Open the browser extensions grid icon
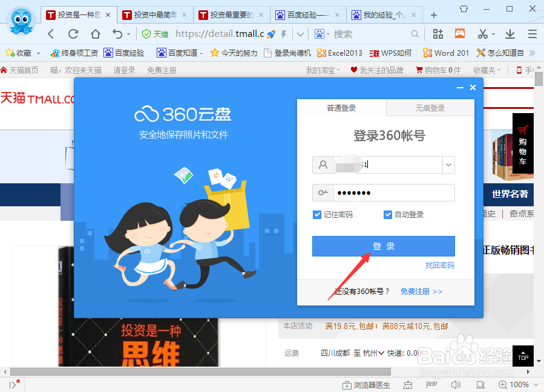This screenshot has width=544, height=392. [x=437, y=34]
